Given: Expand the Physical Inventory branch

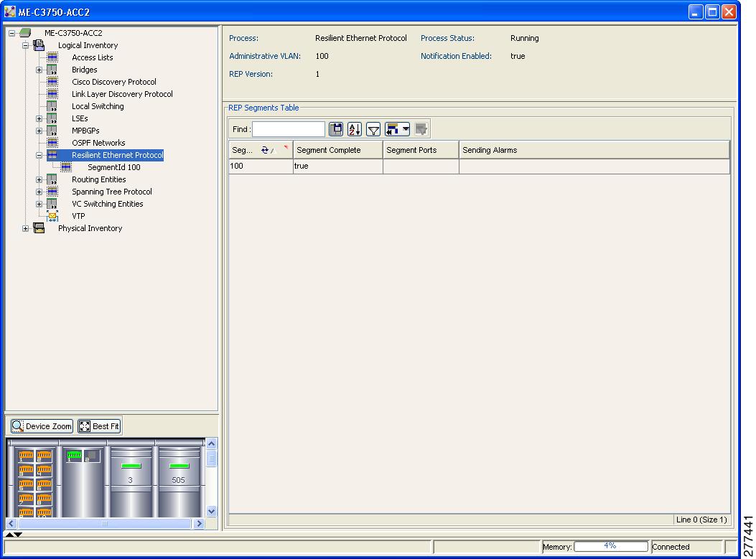Looking at the screenshot, I should (26, 228).
